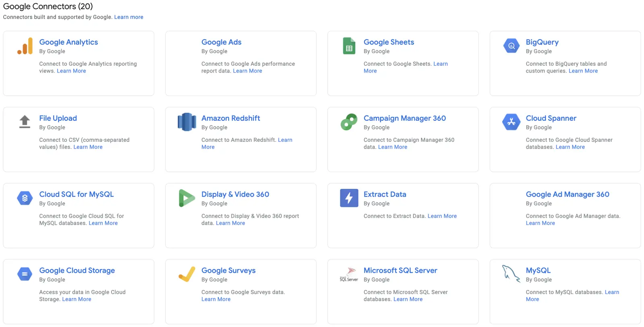This screenshot has width=644, height=327.
Task: Click Learn More in Cloud SQL for MySQL card
Action: [103, 223]
